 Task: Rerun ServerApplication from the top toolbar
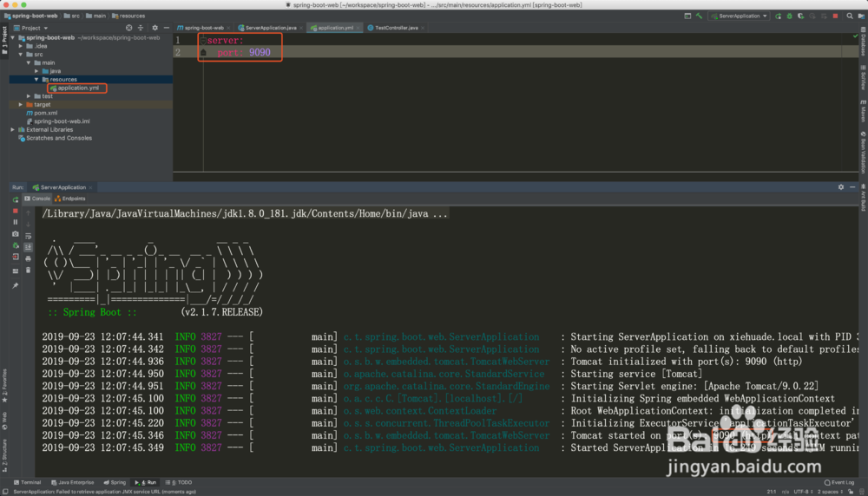[x=779, y=16]
